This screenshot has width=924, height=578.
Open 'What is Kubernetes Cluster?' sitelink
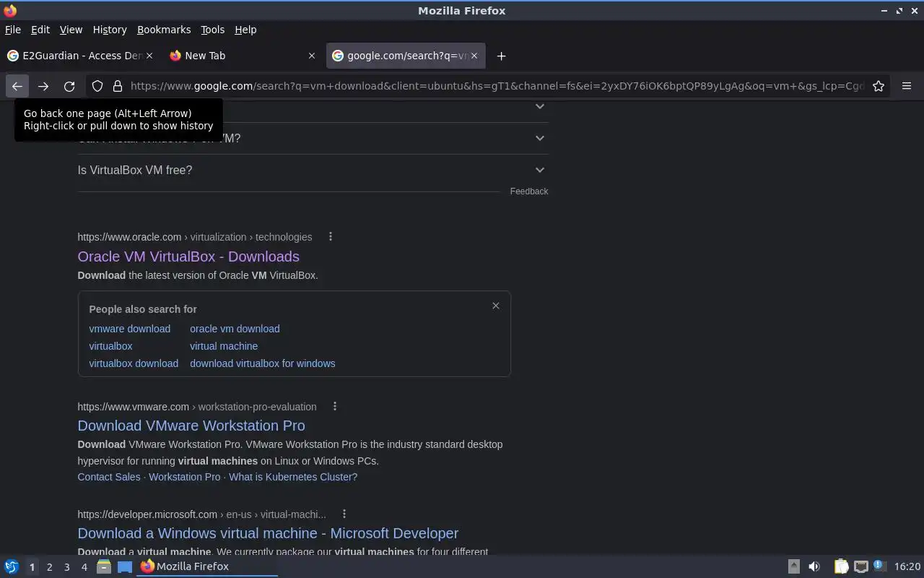click(x=293, y=477)
